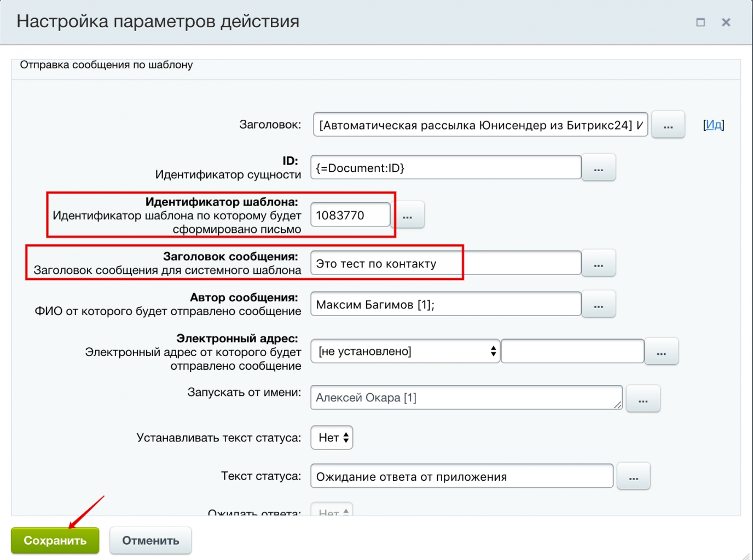Image resolution: width=753 pixels, height=560 pixels.
Task: Open value selector for ID field
Action: (x=599, y=168)
